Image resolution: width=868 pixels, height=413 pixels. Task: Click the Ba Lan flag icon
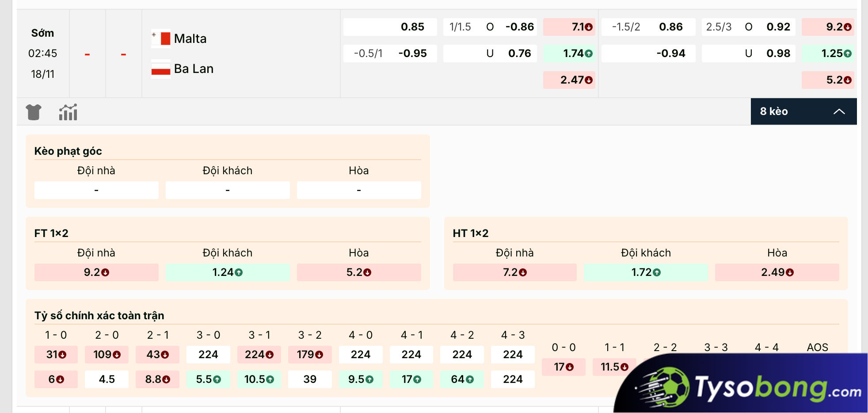tap(161, 69)
